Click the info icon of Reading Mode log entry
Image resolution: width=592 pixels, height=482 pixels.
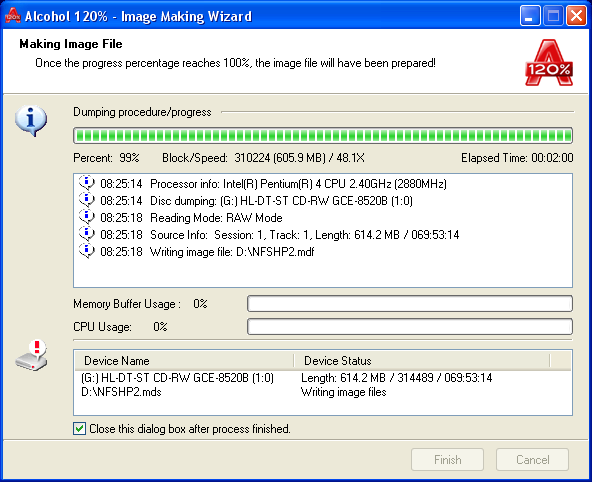click(x=86, y=217)
